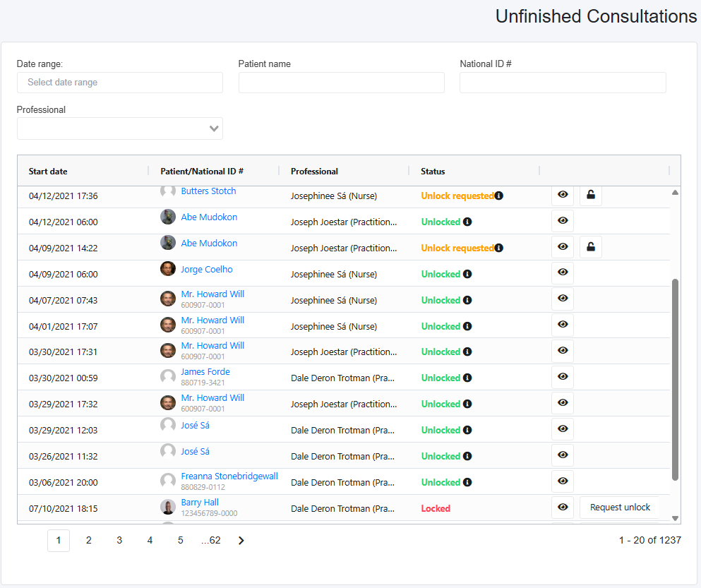Viewport: 701px width, 588px height.
Task: View consultation for Barry Hall via eye icon
Action: point(563,507)
